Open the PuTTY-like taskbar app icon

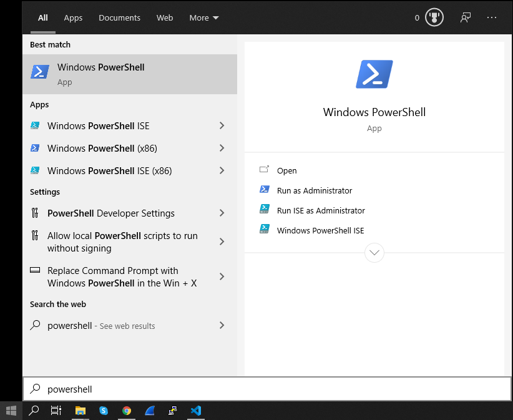click(173, 411)
